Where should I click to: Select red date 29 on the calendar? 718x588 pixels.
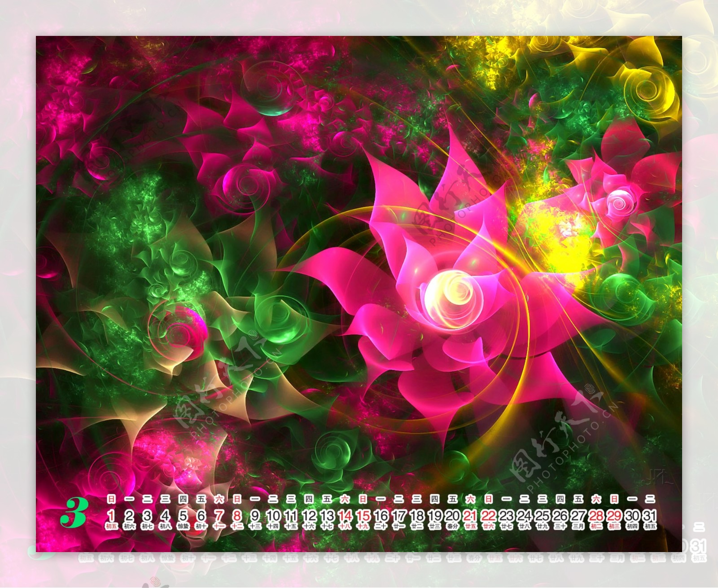click(614, 515)
